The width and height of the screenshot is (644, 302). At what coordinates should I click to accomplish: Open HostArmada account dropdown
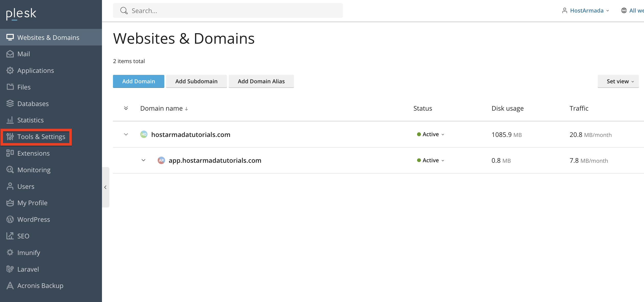pyautogui.click(x=586, y=10)
